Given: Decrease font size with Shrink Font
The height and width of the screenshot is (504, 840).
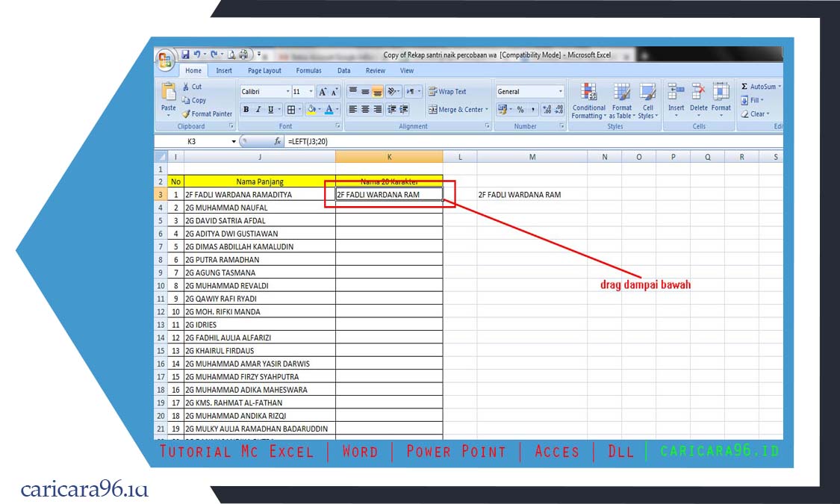Looking at the screenshot, I should pyautogui.click(x=335, y=92).
